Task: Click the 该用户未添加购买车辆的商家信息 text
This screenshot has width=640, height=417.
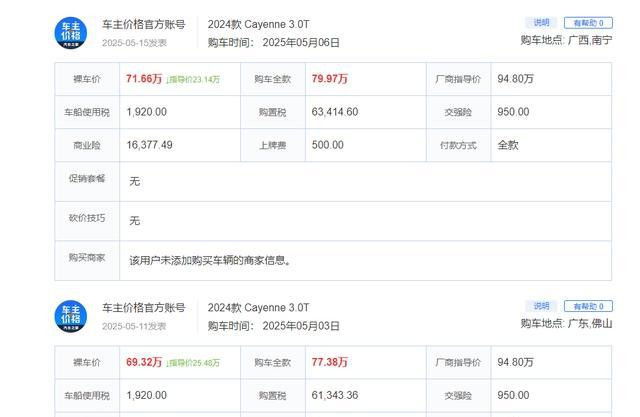Action: [x=210, y=260]
